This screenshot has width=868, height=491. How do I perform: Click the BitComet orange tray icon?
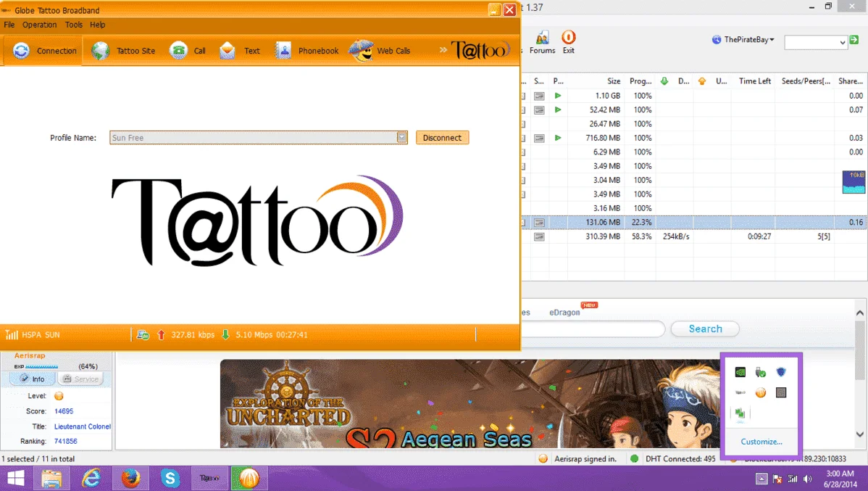tap(761, 393)
